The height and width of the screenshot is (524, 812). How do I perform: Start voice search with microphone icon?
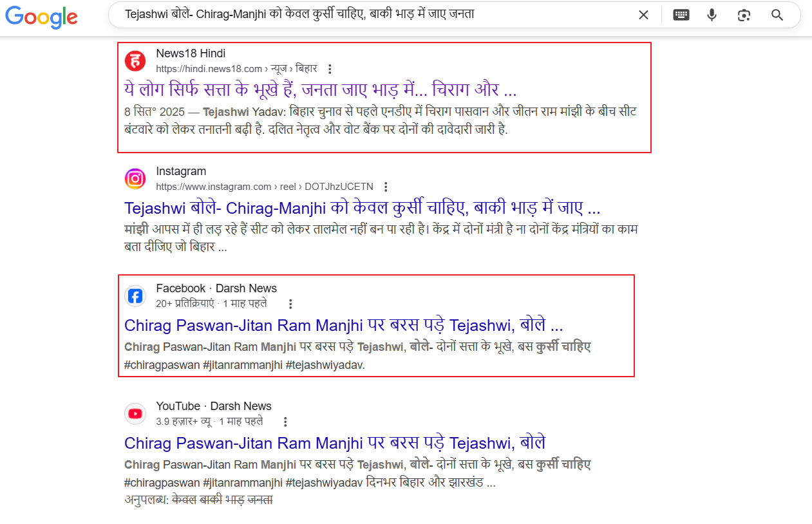[712, 15]
